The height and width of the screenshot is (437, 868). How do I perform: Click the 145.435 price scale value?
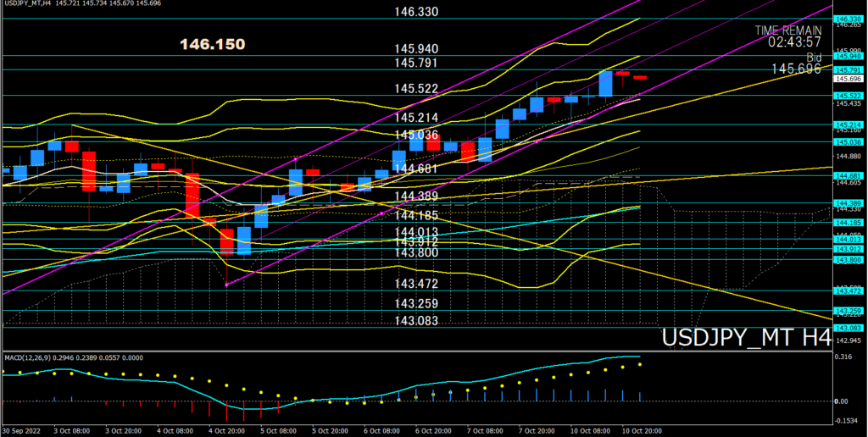click(849, 103)
